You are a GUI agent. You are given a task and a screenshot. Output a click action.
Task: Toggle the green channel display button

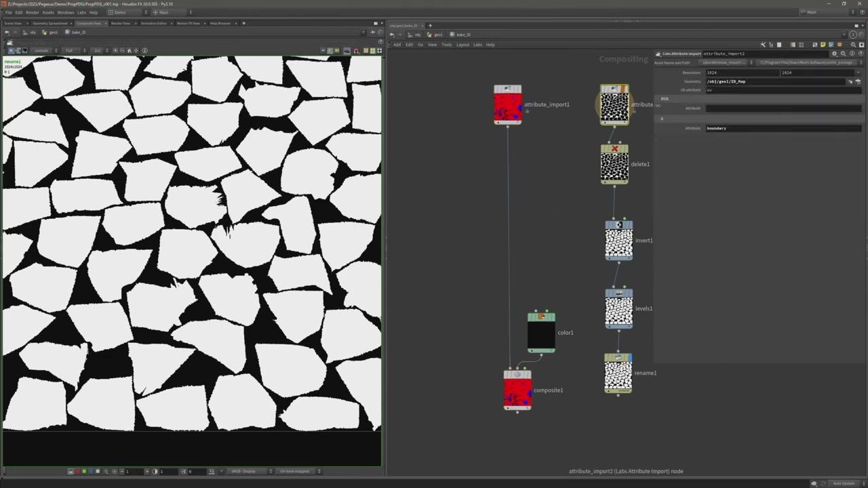(83, 471)
